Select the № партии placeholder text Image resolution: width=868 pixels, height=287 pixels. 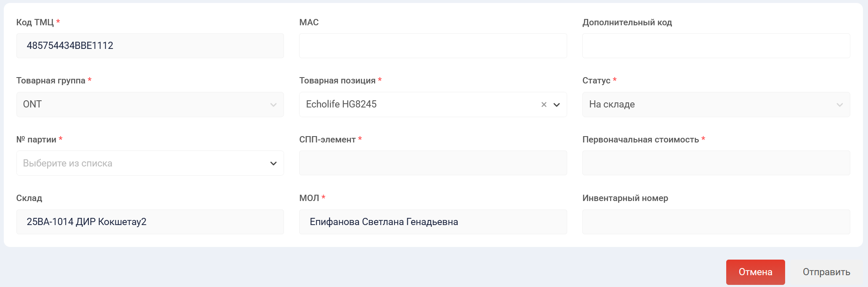click(68, 163)
